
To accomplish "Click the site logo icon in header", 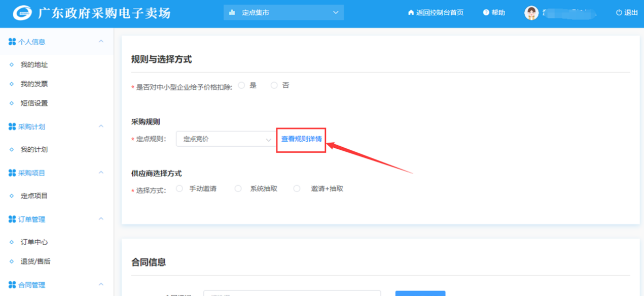I will [22, 13].
